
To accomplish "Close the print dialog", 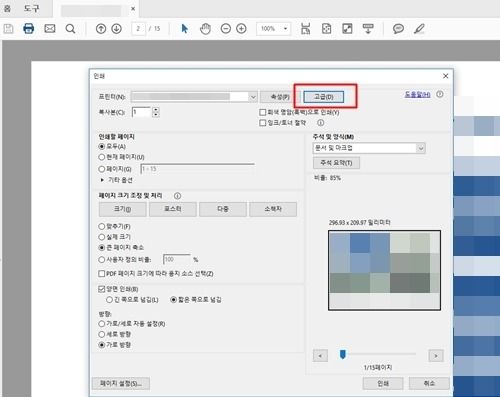I will click(x=445, y=76).
